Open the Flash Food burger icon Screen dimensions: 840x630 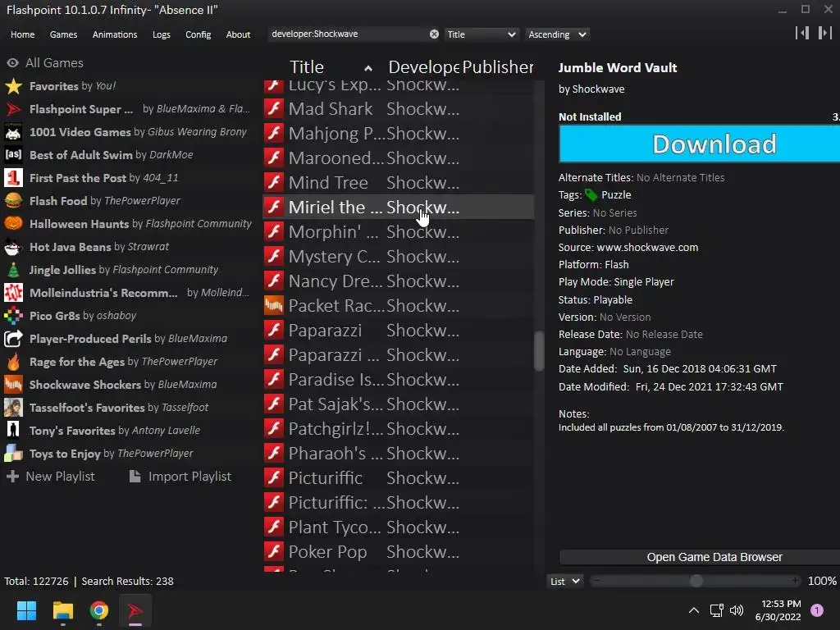coord(13,201)
